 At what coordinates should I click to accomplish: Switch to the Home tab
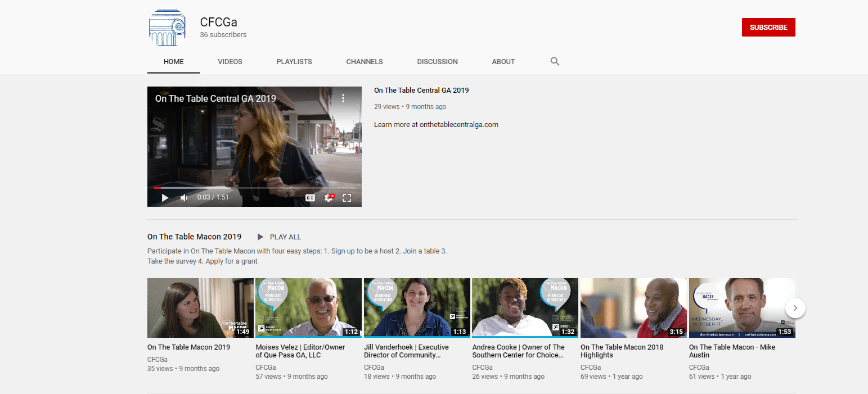tap(174, 62)
